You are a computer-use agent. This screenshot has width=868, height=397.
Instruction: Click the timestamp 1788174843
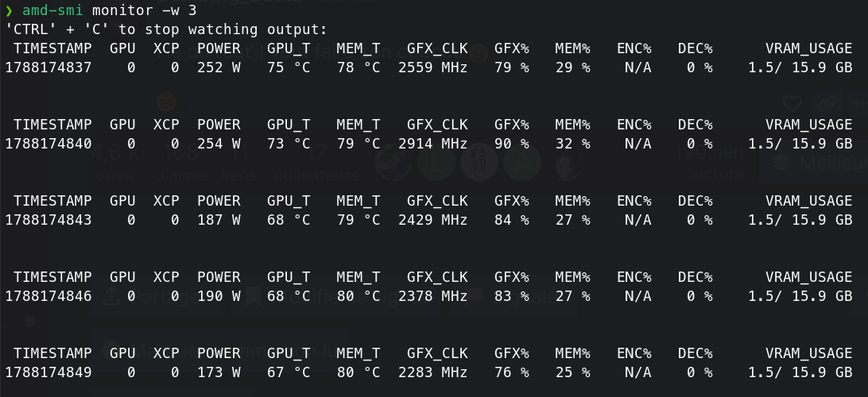tap(48, 220)
